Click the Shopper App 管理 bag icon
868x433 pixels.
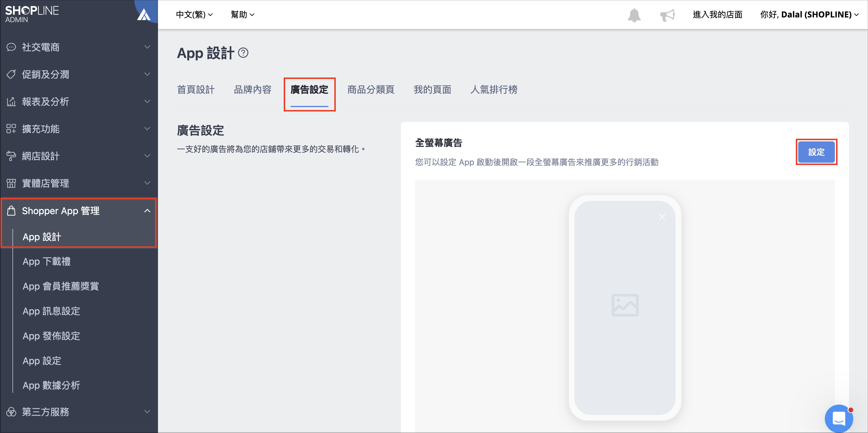tap(11, 211)
